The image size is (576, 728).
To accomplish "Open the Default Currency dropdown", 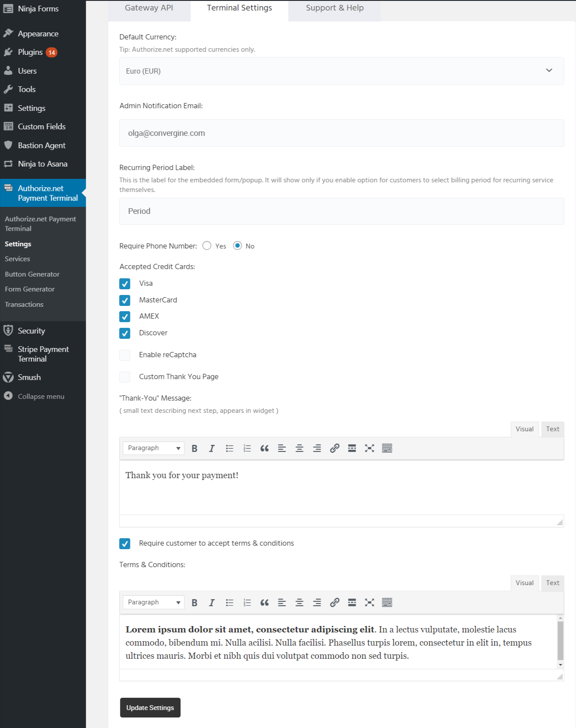I will pyautogui.click(x=341, y=71).
